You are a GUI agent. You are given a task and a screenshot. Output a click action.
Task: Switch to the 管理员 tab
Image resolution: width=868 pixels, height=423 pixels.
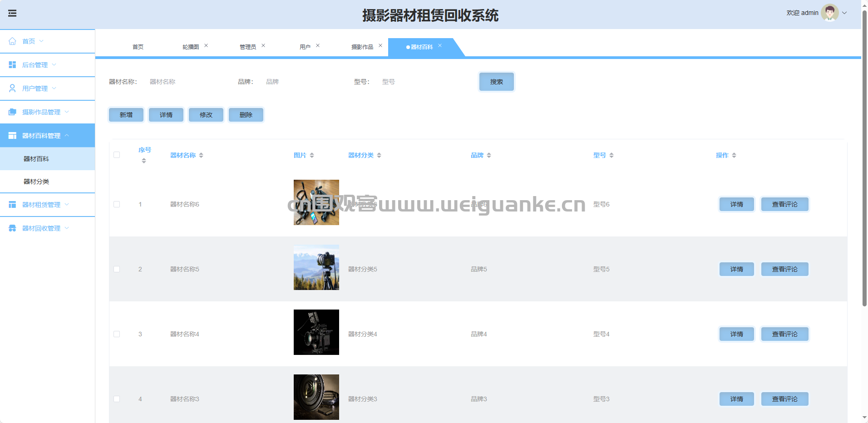247,47
